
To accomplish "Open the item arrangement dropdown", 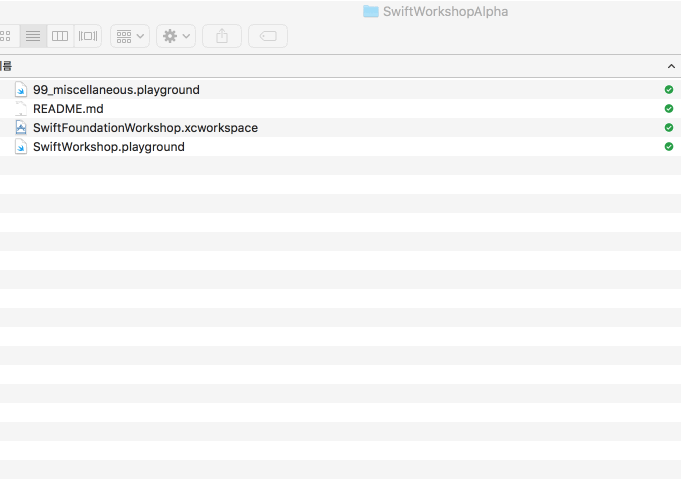I will coord(130,36).
